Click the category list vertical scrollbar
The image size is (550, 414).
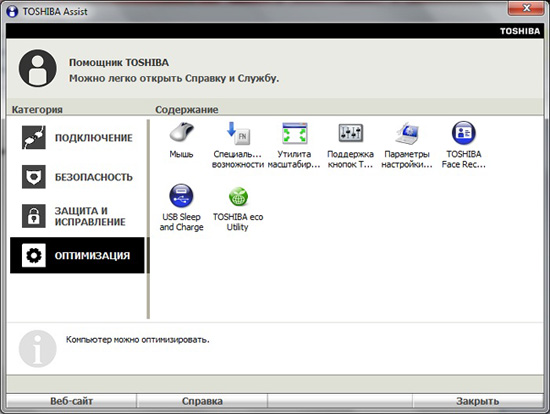148,219
